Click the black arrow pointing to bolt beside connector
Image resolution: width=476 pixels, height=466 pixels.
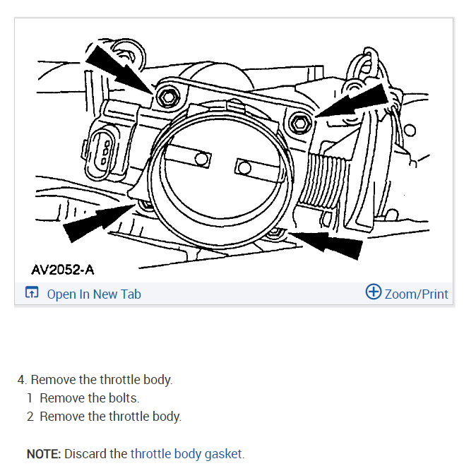(x=119, y=69)
